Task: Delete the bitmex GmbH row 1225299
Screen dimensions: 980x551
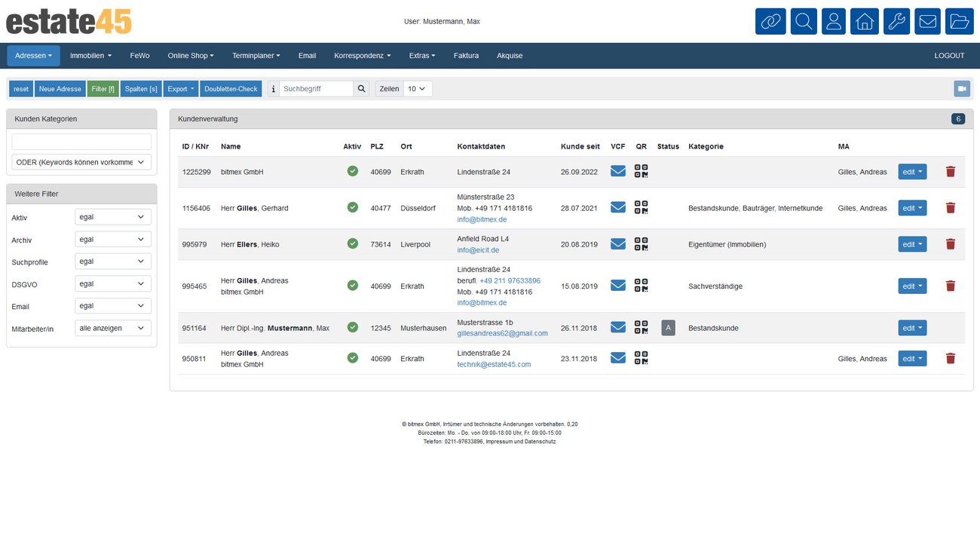Action: (950, 172)
